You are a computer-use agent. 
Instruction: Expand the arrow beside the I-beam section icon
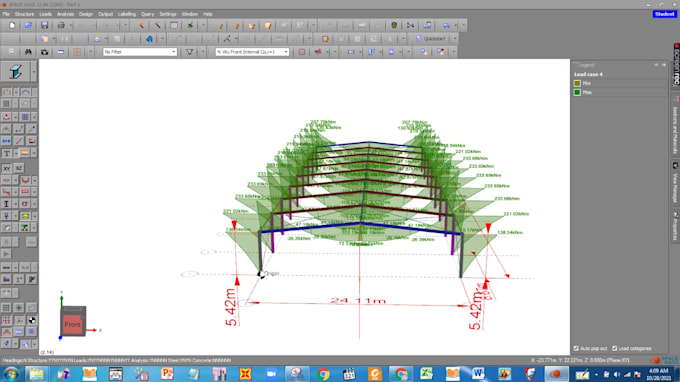coord(34,72)
